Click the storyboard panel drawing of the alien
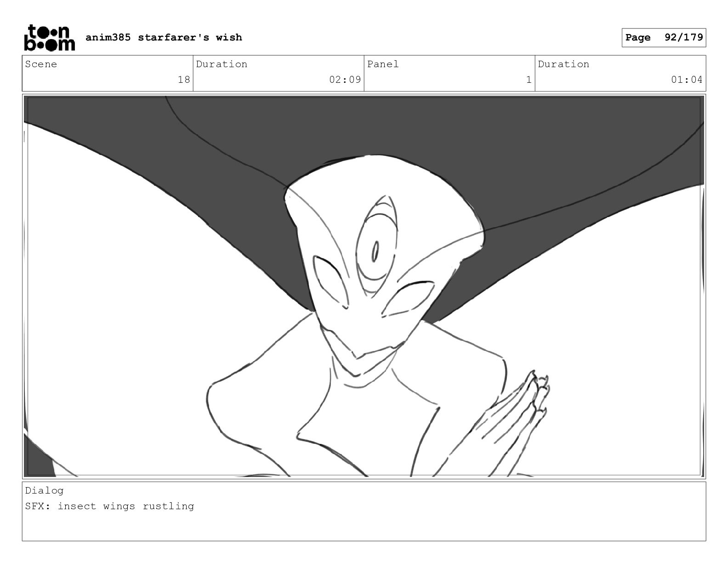Image resolution: width=728 pixels, height=563 pixels. 364,286
